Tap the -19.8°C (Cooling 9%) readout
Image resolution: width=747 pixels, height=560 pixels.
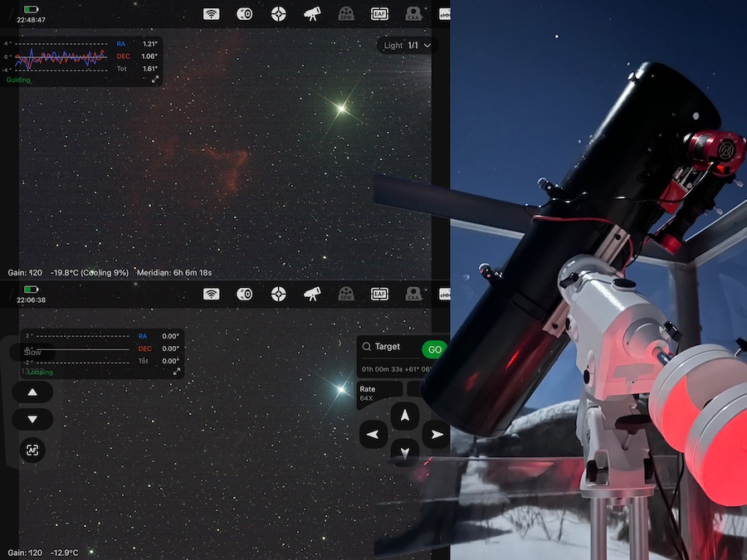tap(90, 273)
